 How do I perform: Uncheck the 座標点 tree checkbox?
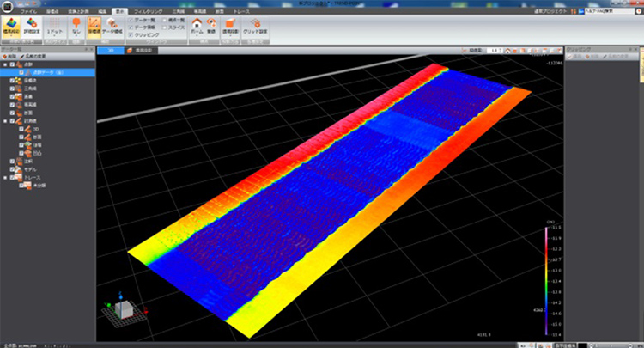pyautogui.click(x=12, y=81)
